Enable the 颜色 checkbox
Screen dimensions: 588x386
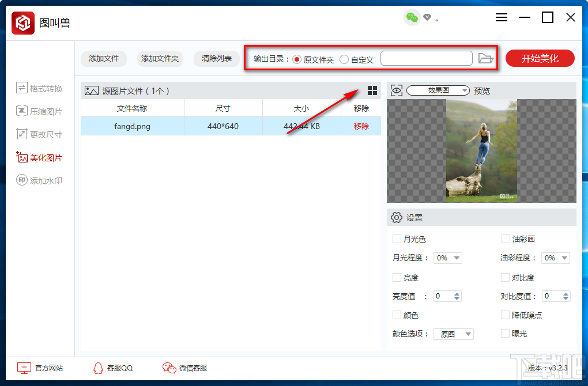pos(397,315)
